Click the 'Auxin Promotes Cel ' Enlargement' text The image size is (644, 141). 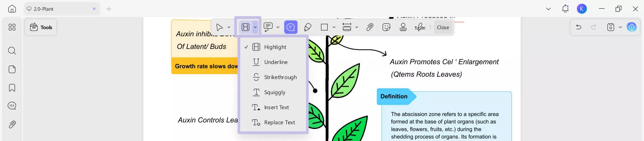(x=444, y=62)
